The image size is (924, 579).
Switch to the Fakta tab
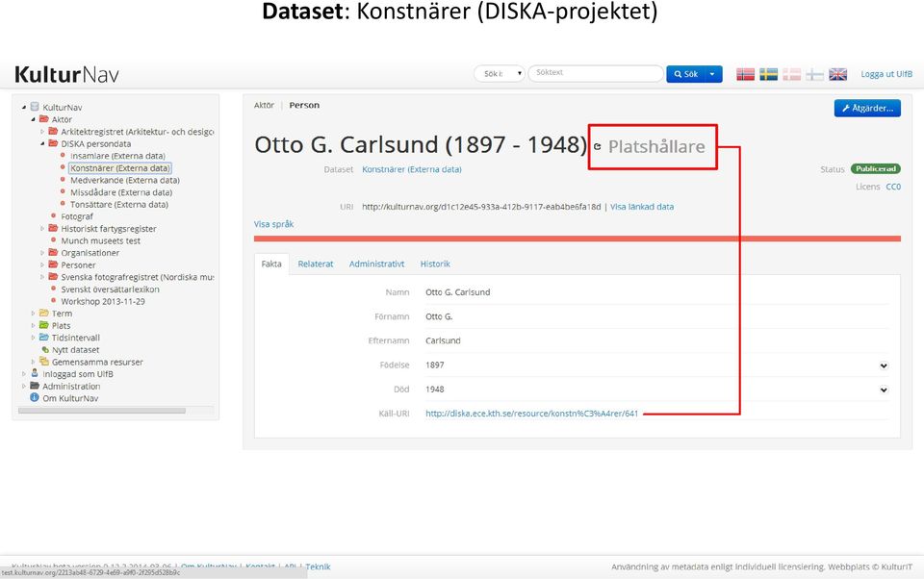click(x=271, y=264)
